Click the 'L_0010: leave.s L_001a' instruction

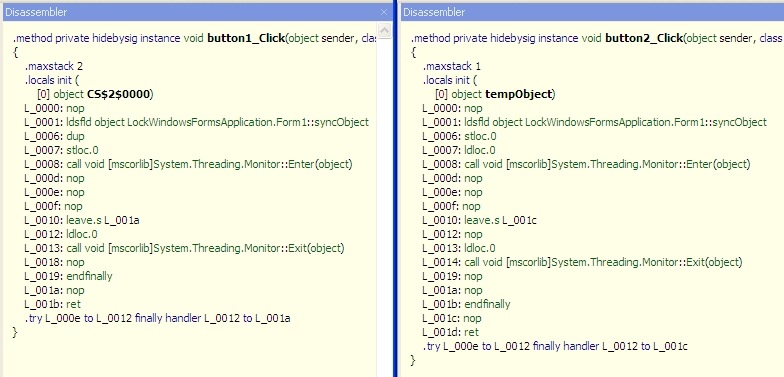[82, 220]
